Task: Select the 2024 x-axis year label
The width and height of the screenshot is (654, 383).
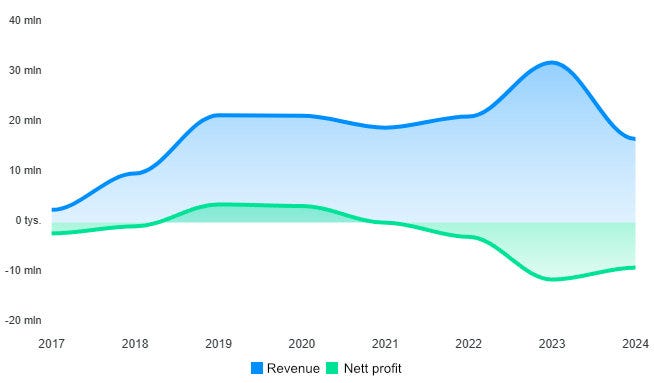Action: [635, 344]
